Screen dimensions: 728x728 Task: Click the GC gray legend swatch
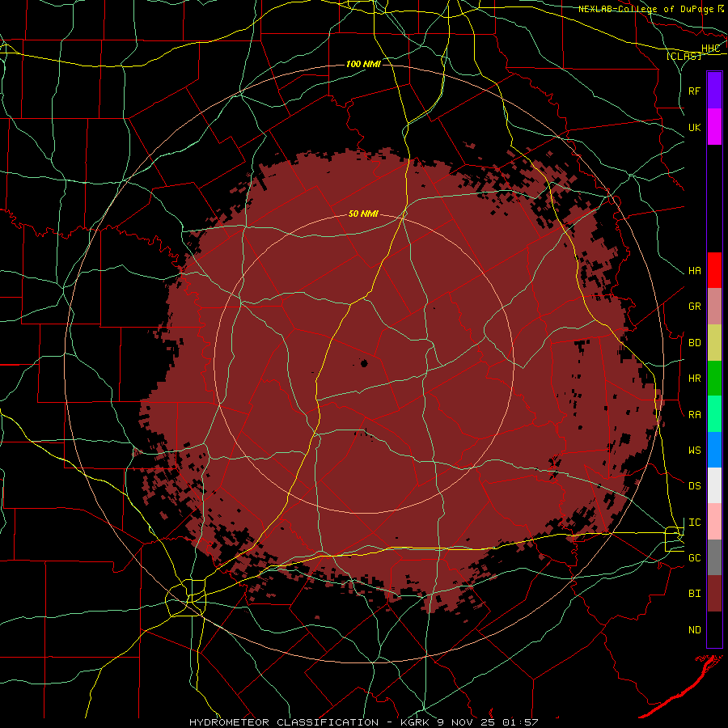(x=714, y=557)
